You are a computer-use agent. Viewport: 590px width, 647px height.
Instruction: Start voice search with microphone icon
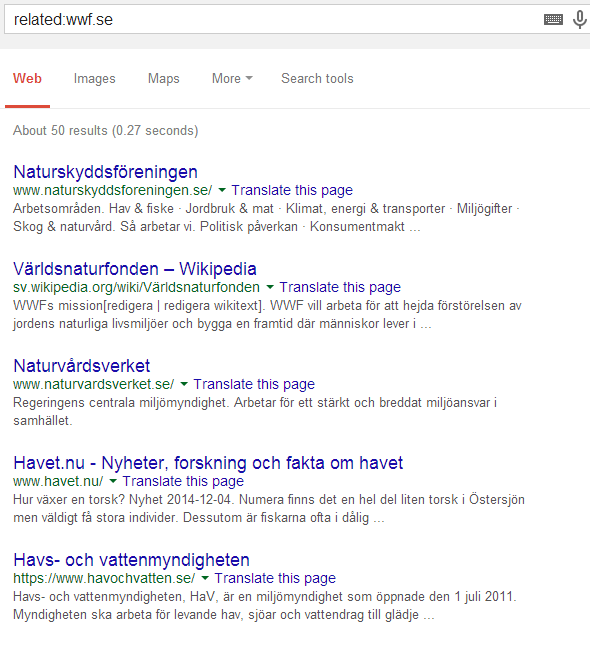pyautogui.click(x=580, y=19)
